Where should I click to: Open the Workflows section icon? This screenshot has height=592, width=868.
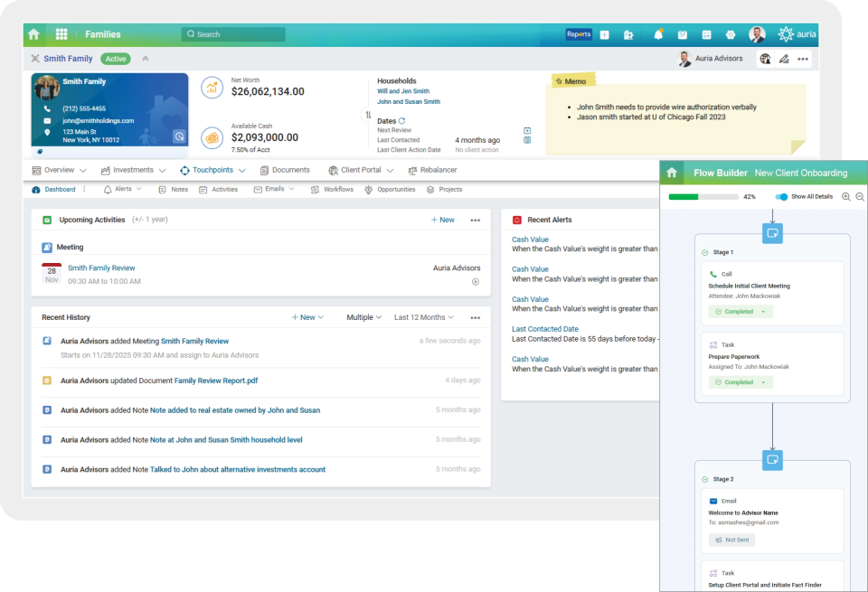click(x=315, y=189)
